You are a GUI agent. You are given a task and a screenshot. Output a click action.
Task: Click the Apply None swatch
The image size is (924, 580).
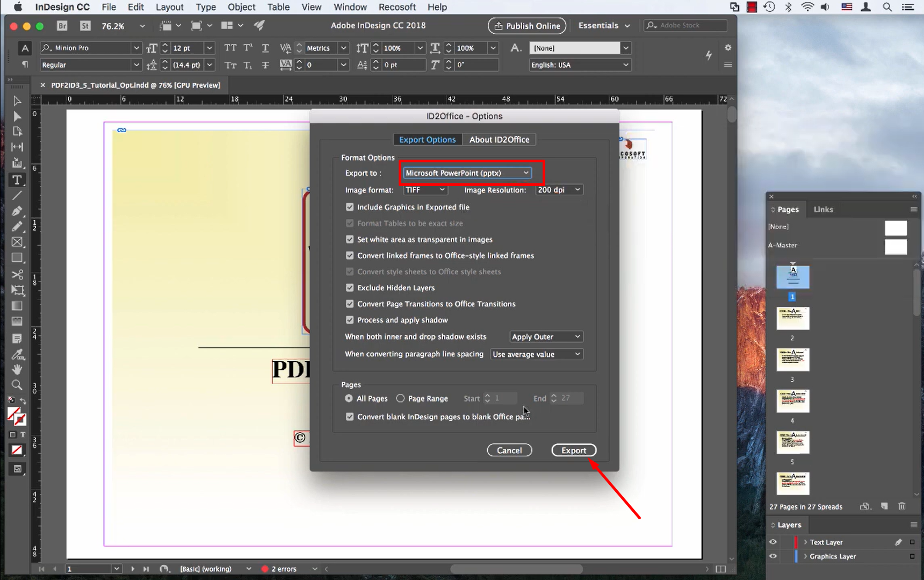pyautogui.click(x=17, y=450)
